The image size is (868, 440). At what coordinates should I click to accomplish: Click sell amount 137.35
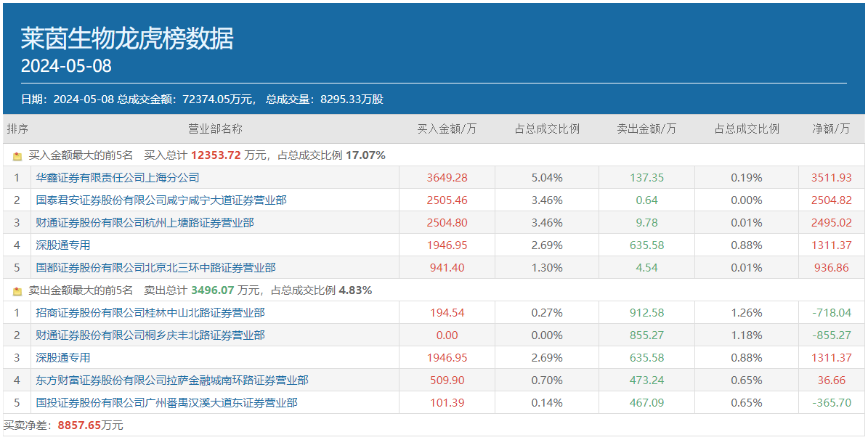pos(647,178)
